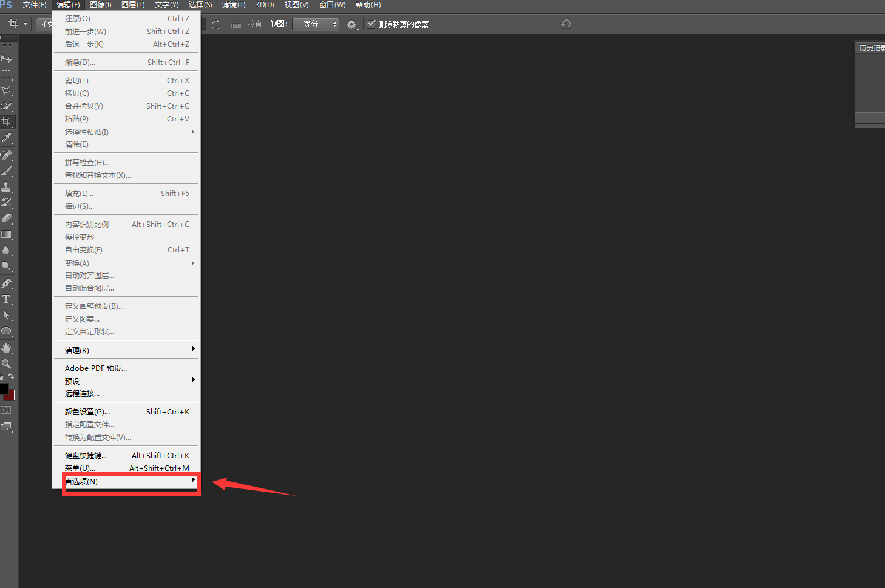Change screen mode icon
Viewport: 885px width, 588px height.
coord(6,427)
